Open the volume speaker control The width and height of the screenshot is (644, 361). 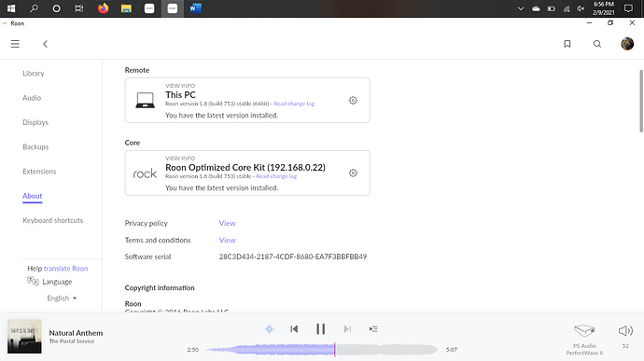(625, 330)
